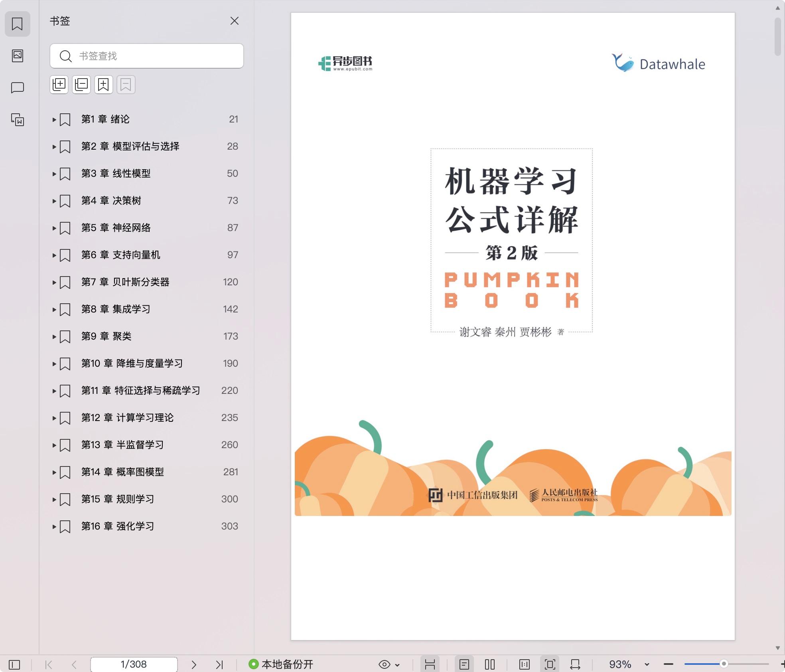This screenshot has height=672, width=785.
Task: Toggle continuous scrolling mode icon
Action: [430, 664]
